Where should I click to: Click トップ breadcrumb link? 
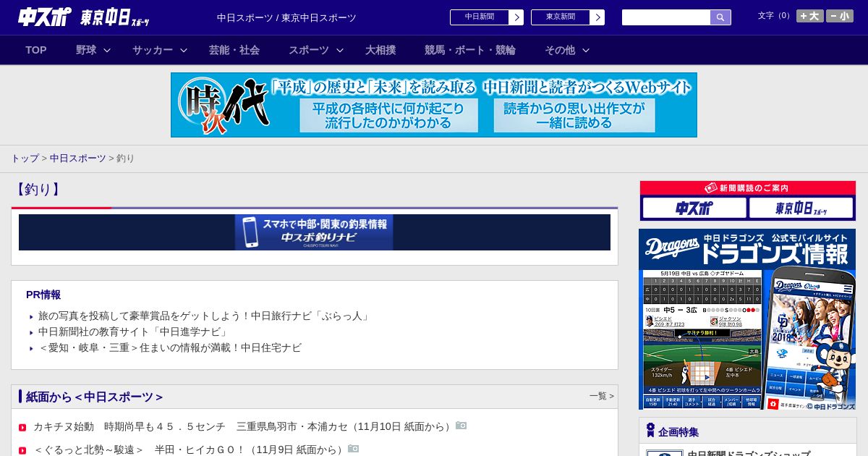(25, 158)
